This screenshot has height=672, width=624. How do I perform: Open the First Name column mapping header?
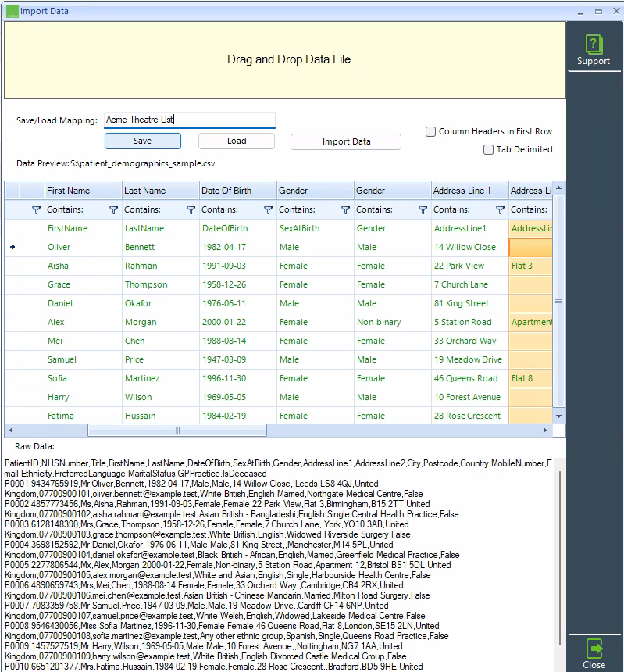click(84, 191)
